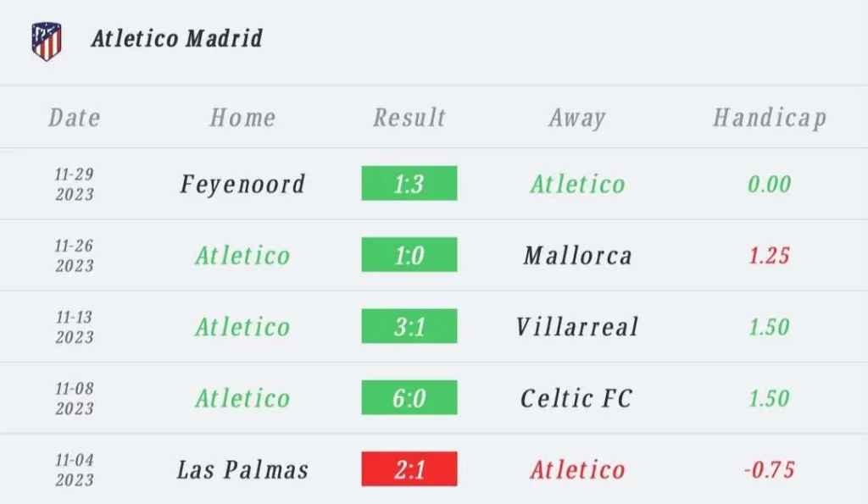This screenshot has width=868, height=504.
Task: Click the Result column header
Action: click(x=409, y=117)
